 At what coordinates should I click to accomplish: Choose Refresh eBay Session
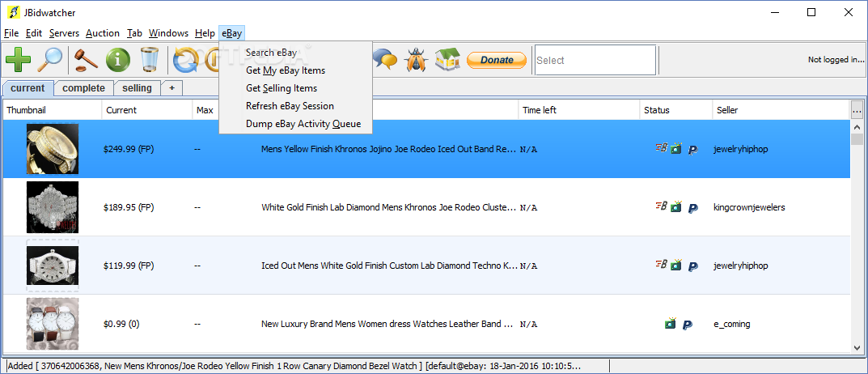(295, 106)
